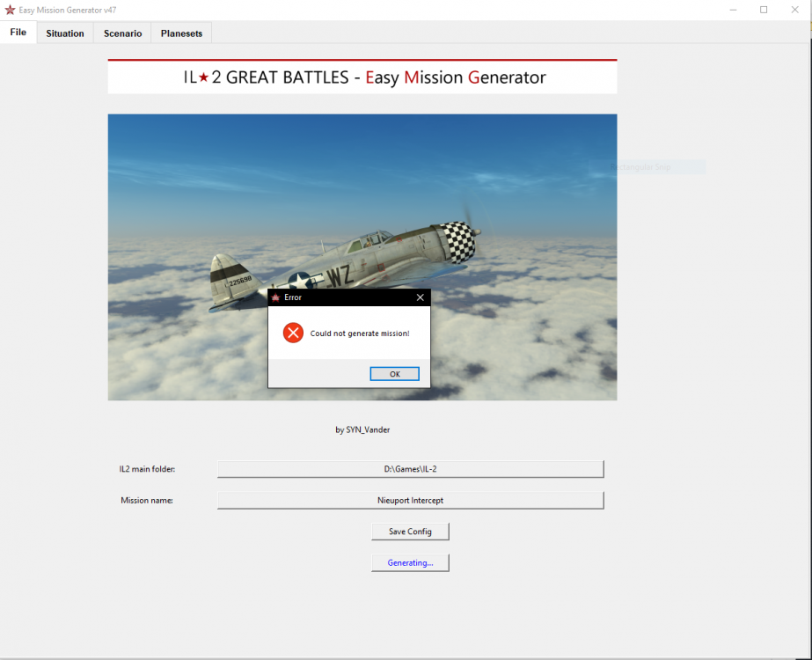This screenshot has height=660, width=812.
Task: Open the Situation tab
Action: [65, 33]
